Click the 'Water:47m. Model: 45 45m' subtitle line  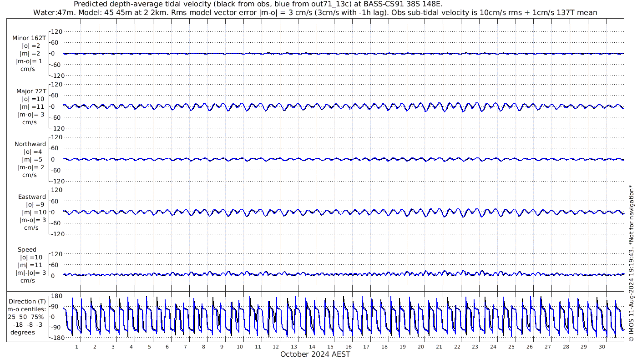tap(315, 12)
